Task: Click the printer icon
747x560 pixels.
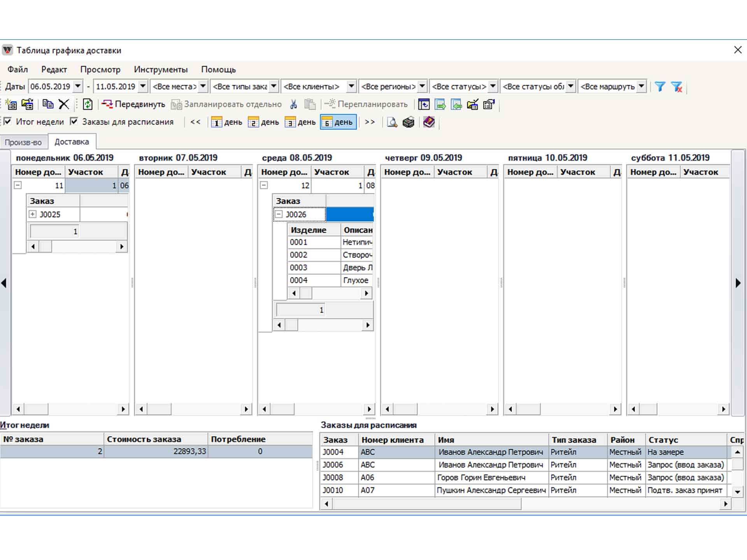Action: (409, 122)
